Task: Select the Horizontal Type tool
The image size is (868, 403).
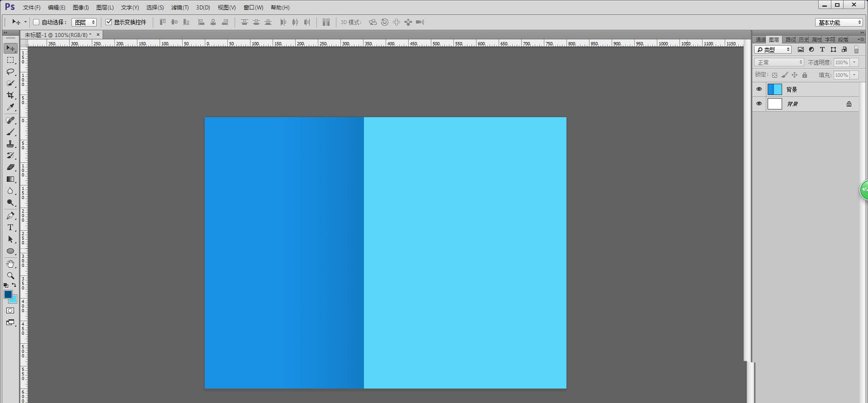Action: point(10,228)
